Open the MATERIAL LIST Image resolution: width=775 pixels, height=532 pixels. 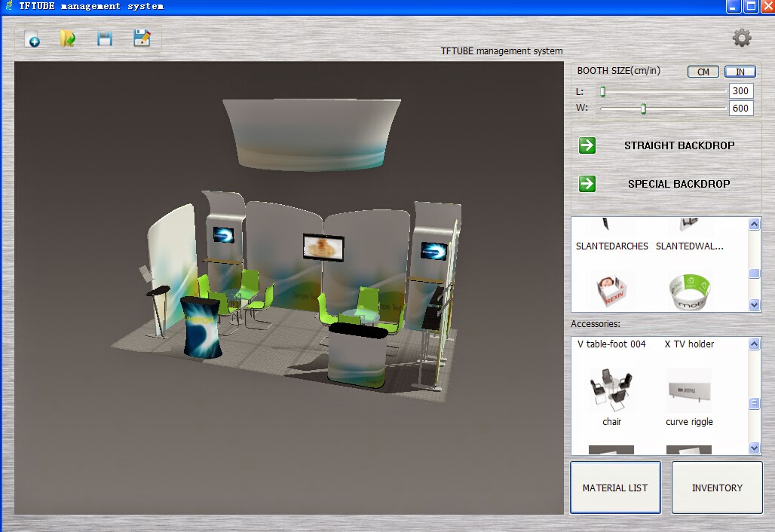point(615,487)
